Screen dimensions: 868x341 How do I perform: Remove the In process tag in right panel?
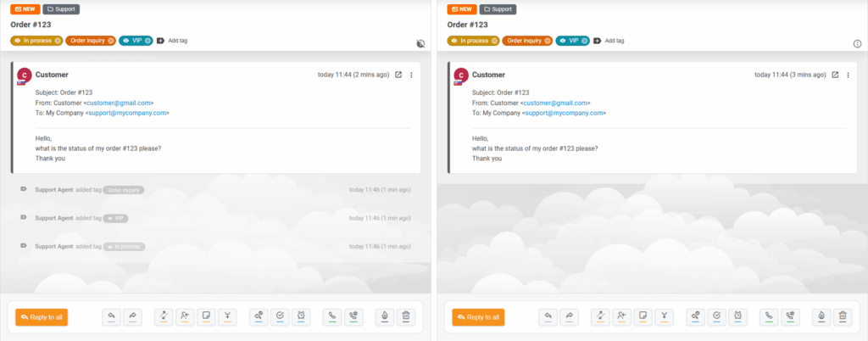[x=494, y=40]
